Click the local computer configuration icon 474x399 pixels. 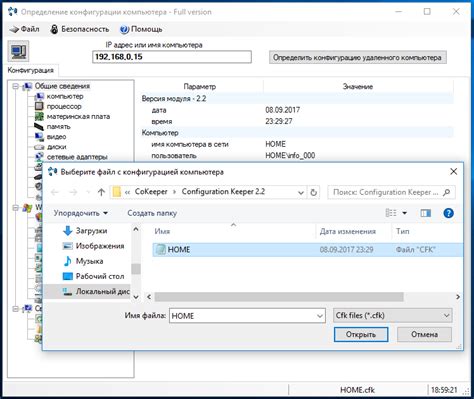pos(18,51)
